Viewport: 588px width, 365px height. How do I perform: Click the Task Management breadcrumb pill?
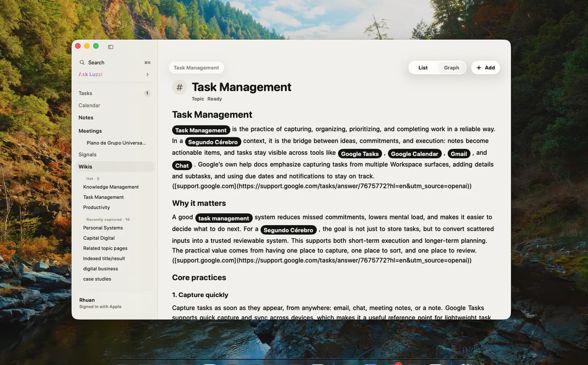(x=196, y=68)
